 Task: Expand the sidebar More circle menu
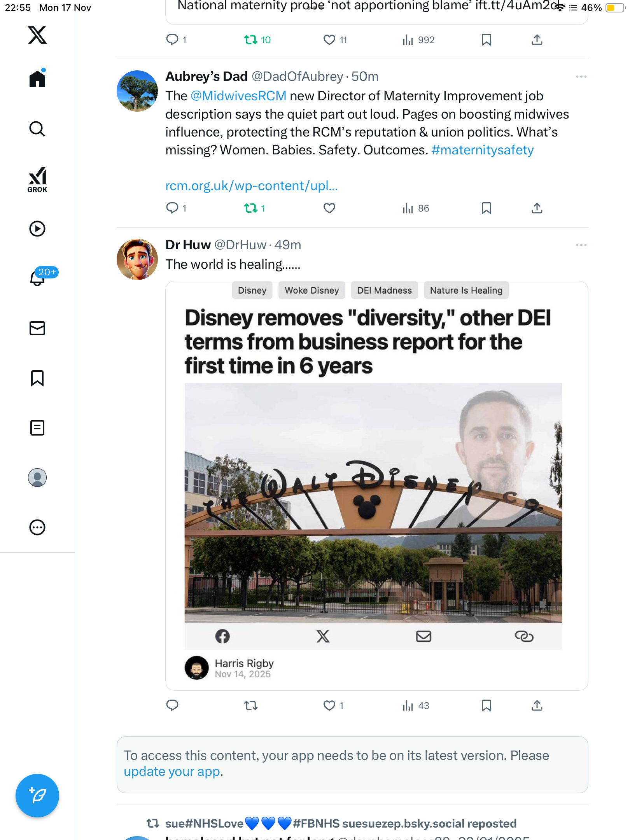pos(37,527)
